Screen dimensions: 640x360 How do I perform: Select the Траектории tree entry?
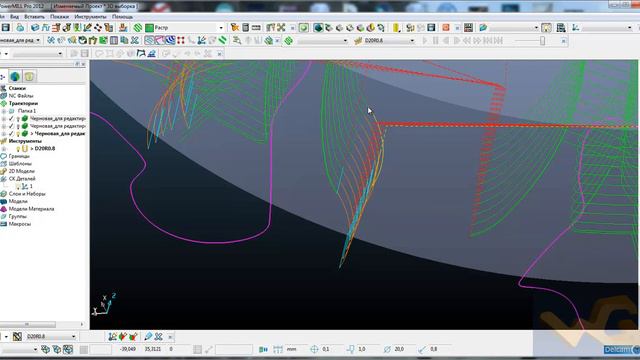[23, 103]
